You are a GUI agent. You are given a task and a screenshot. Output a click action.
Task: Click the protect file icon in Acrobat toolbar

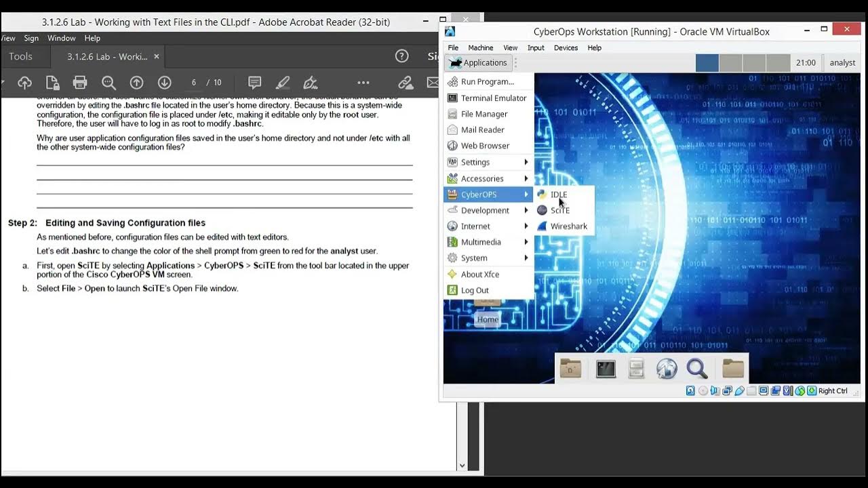point(52,83)
